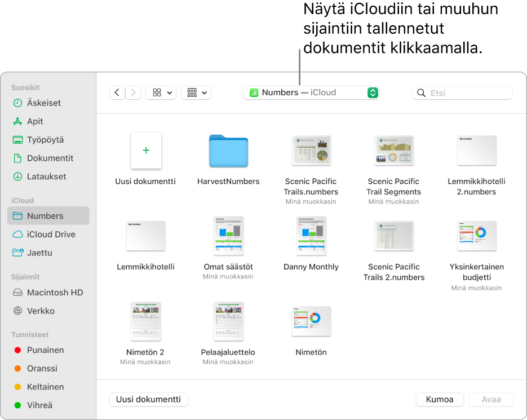Click the 'Pelaajaluettelo' file name label
Viewport: 527px width, 420px height.
pyautogui.click(x=228, y=352)
